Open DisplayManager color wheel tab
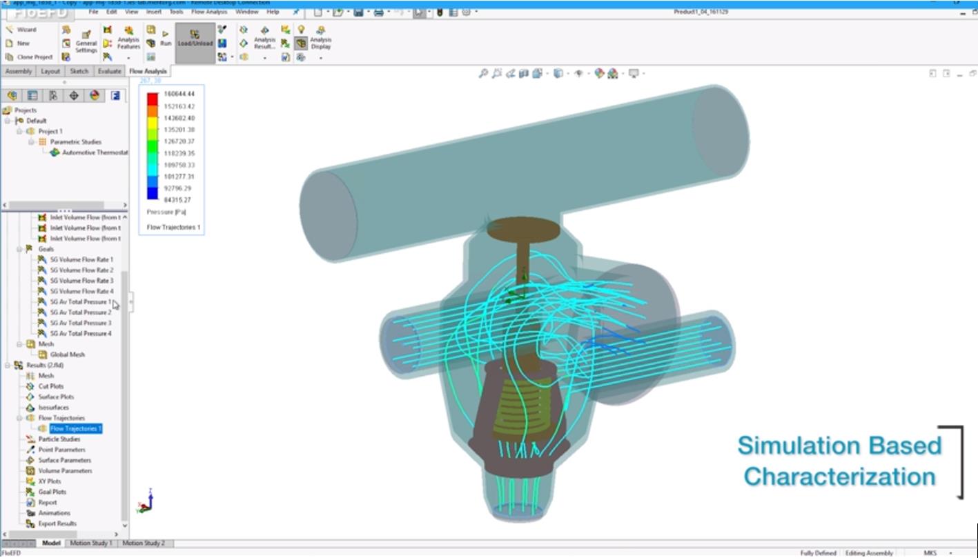978x560 pixels. click(x=95, y=95)
